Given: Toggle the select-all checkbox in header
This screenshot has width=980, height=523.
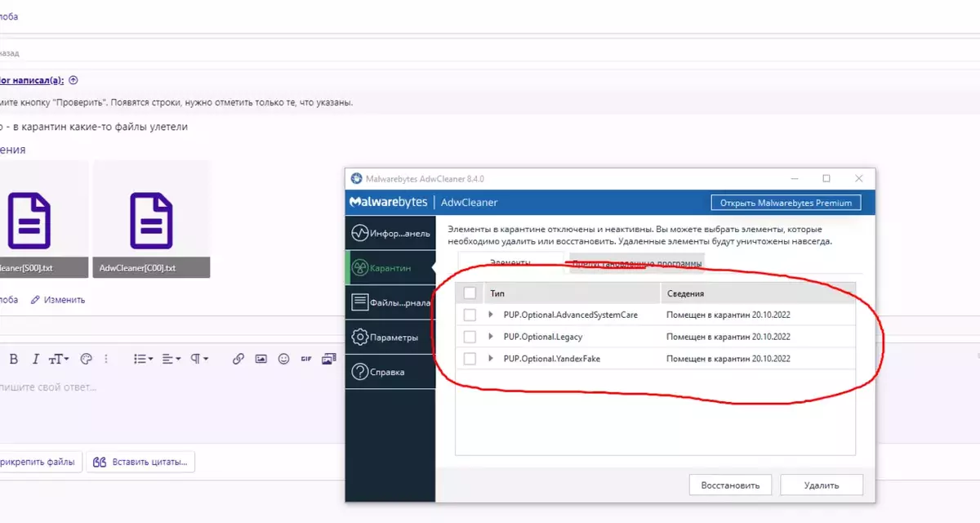Looking at the screenshot, I should click(470, 293).
